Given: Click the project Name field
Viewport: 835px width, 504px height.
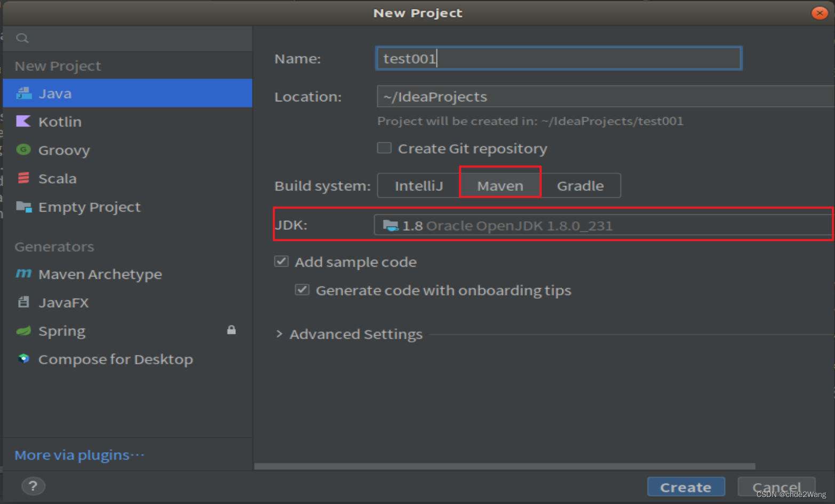Looking at the screenshot, I should (559, 58).
